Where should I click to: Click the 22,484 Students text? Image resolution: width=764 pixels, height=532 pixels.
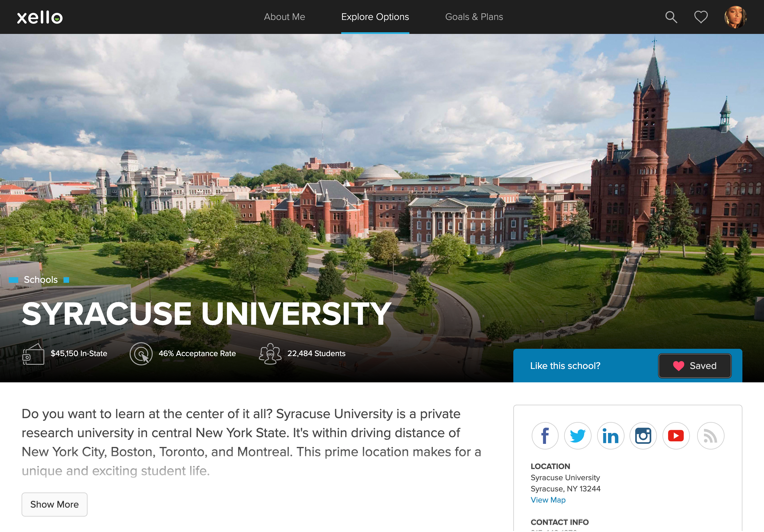pos(316,354)
